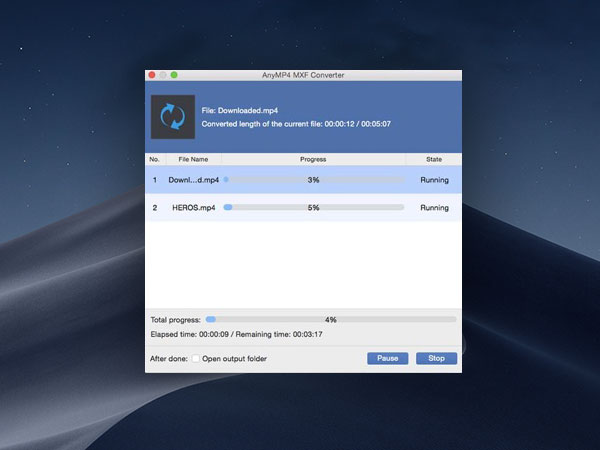Click row number 1 cell
This screenshot has height=450, width=600.
coord(155,180)
